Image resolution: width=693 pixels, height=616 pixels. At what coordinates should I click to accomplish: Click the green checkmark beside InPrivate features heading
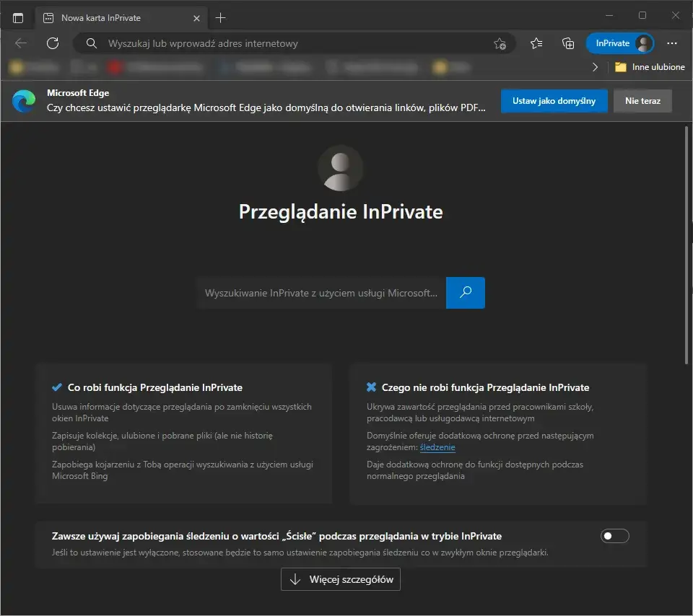coord(56,387)
